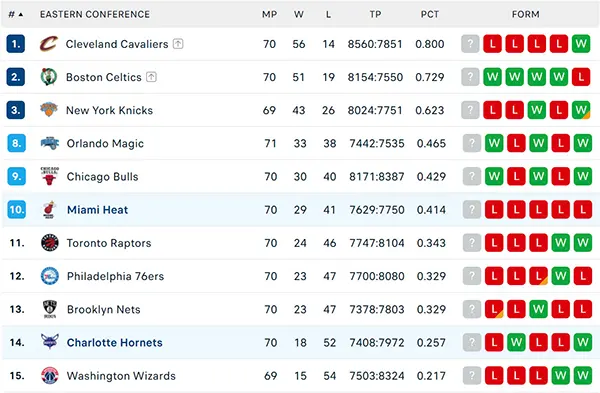This screenshot has width=600, height=393.
Task: Click the Chicago Bulls team logo
Action: point(50,176)
